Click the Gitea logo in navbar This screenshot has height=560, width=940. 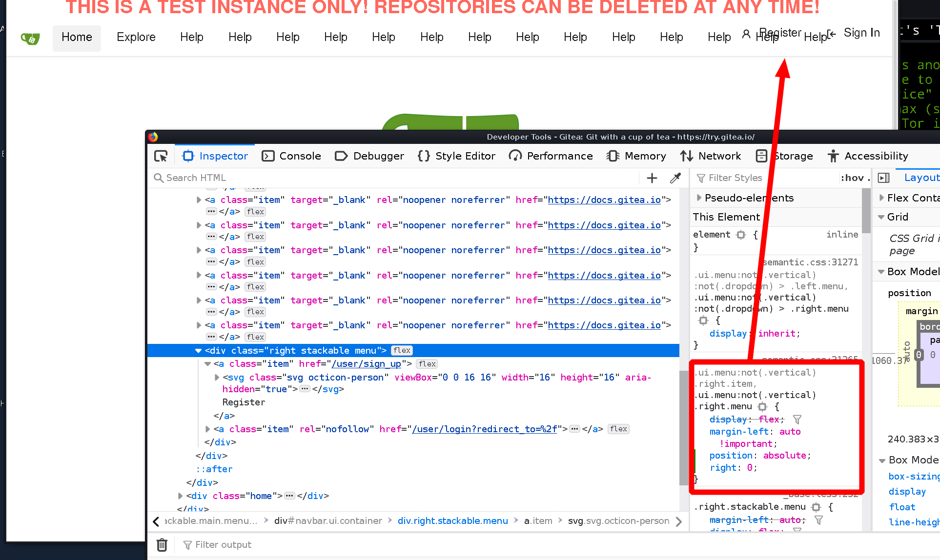click(30, 38)
